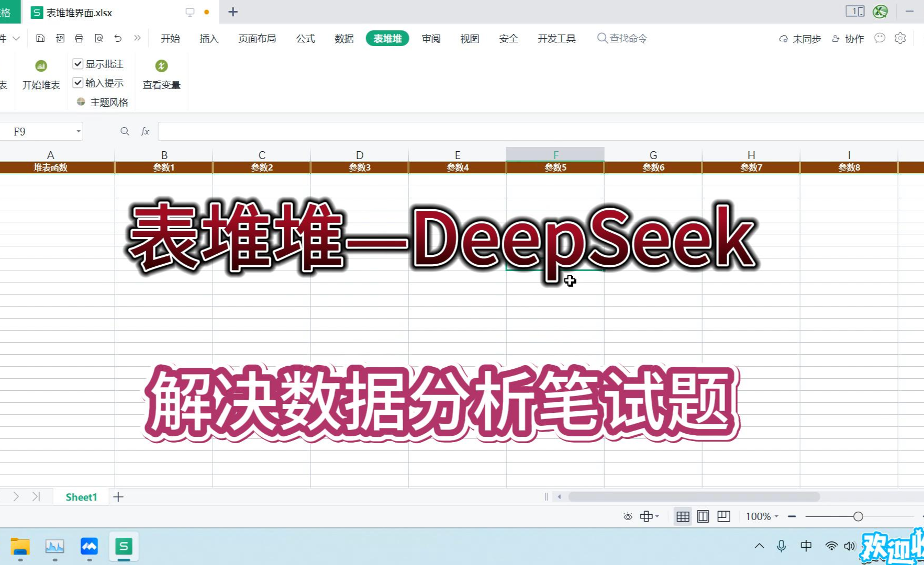Switch to the 表堆堆 ribbon tab

click(387, 38)
